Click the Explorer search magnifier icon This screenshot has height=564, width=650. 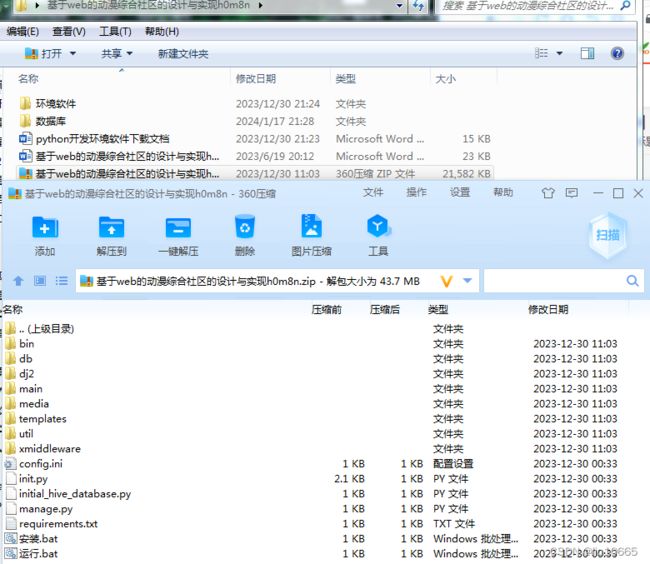[626, 5]
